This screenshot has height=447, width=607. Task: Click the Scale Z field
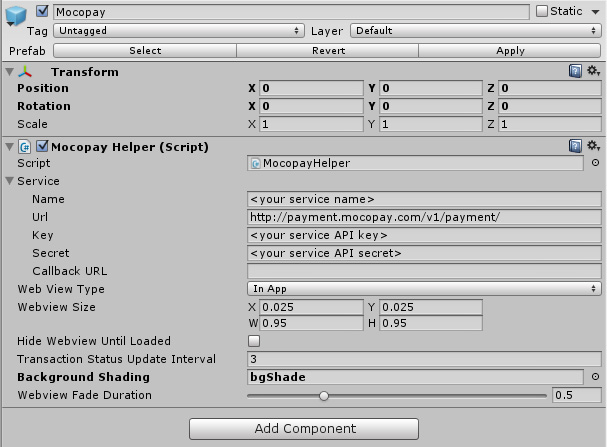550,124
